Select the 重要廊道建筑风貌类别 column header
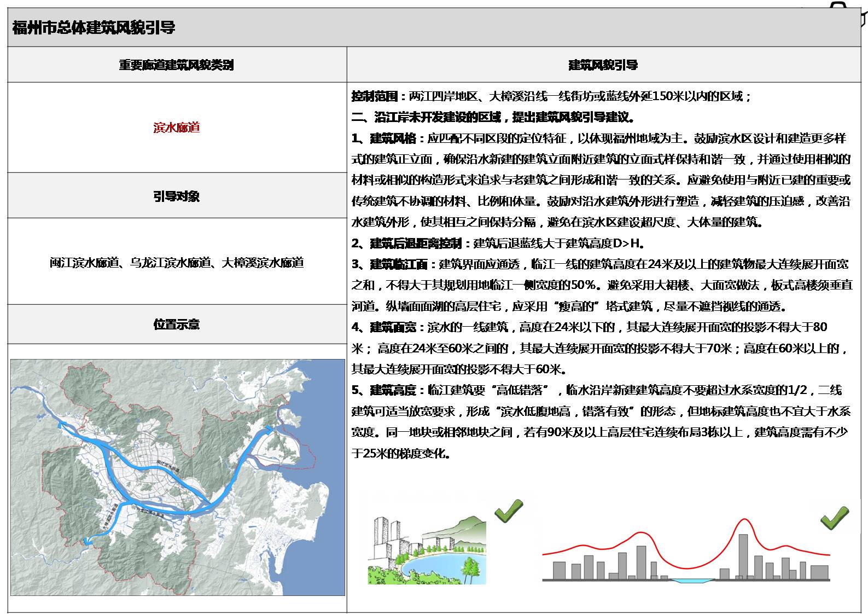The image size is (868, 614). pos(177,65)
